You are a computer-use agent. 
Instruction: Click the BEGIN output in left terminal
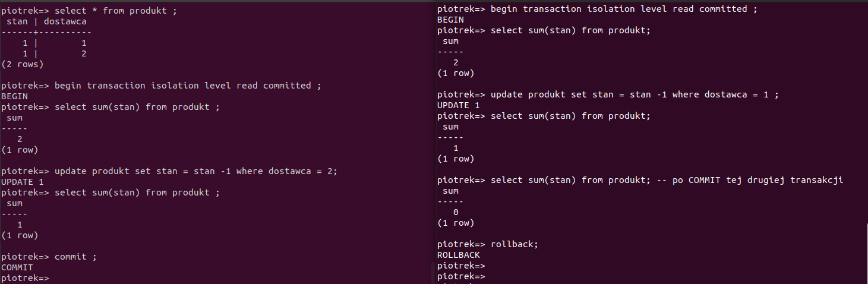[x=14, y=96]
